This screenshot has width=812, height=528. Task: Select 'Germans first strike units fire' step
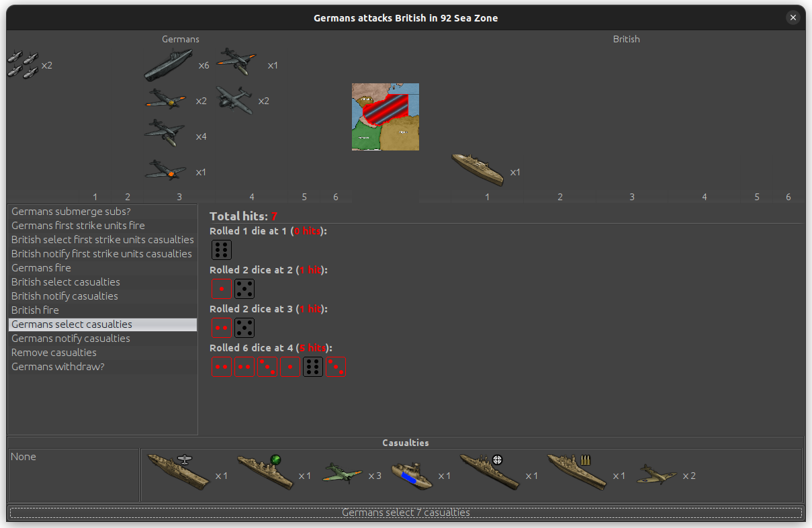103,226
